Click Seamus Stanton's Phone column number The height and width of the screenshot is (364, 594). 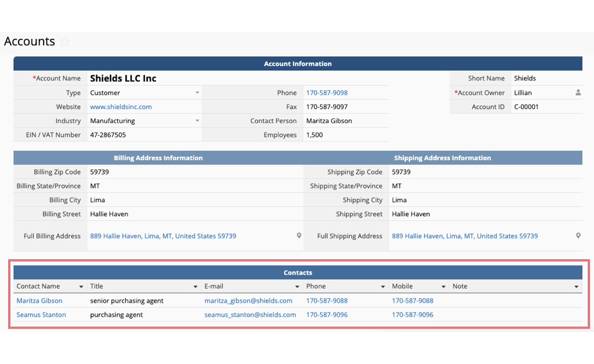tap(327, 315)
